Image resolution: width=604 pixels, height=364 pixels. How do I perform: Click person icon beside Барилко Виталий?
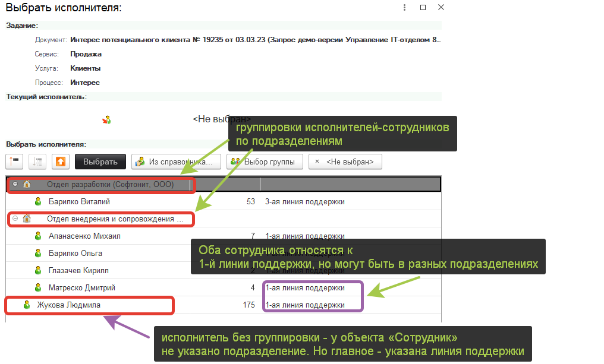click(x=38, y=202)
